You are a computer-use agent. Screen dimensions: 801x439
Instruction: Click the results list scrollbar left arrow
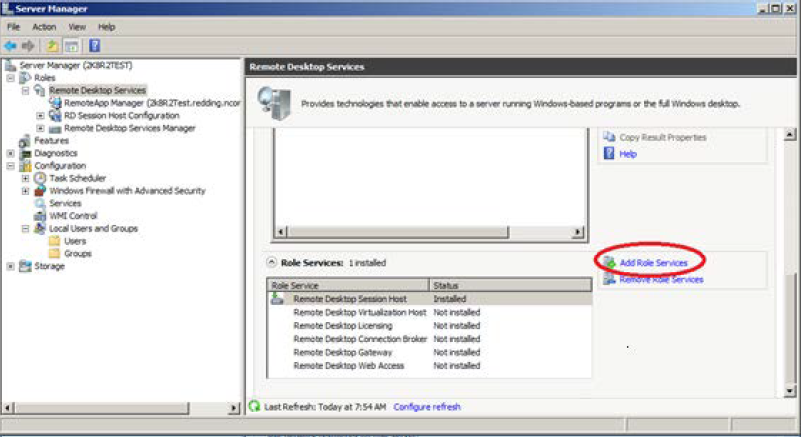point(280,232)
